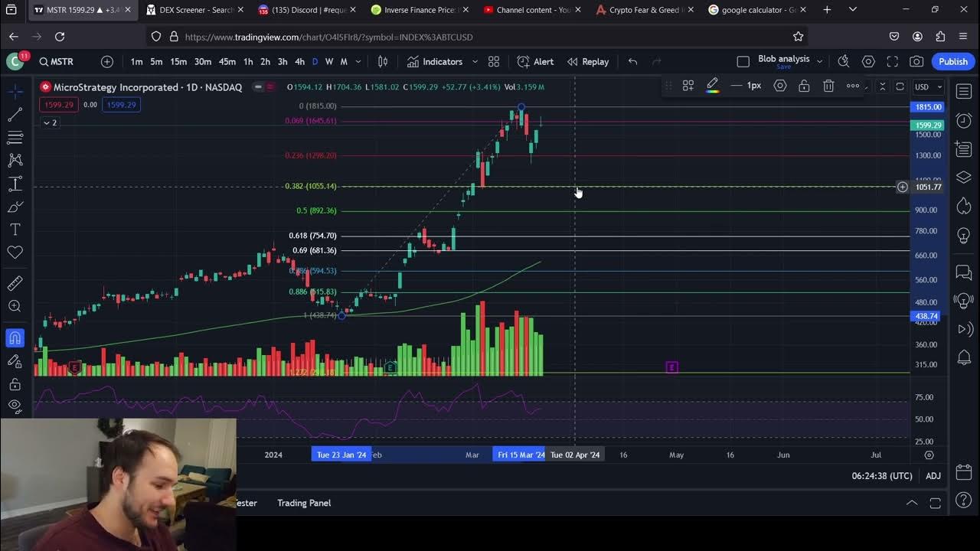Select the zoom in tool
Image resolution: width=980 pixels, height=551 pixels.
click(15, 307)
